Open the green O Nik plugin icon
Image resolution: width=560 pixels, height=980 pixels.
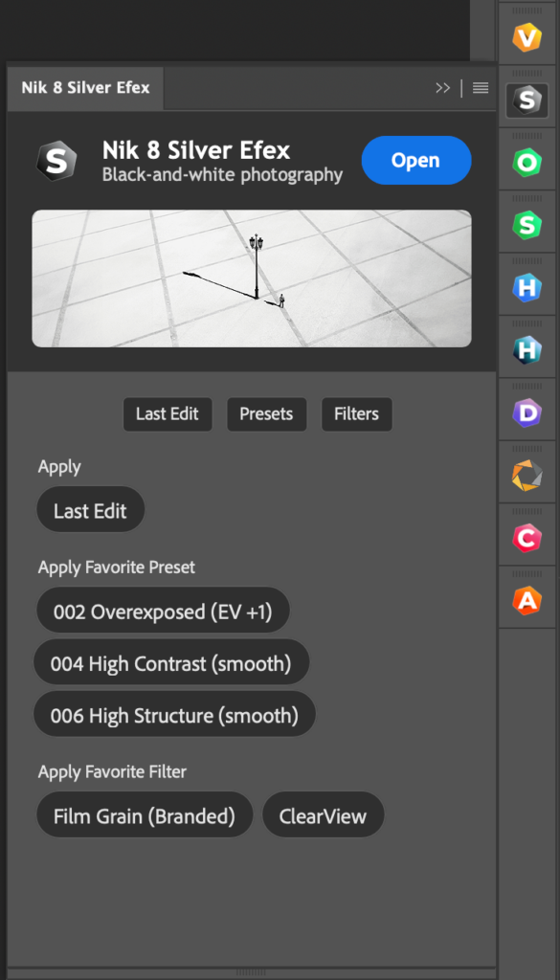[526, 163]
